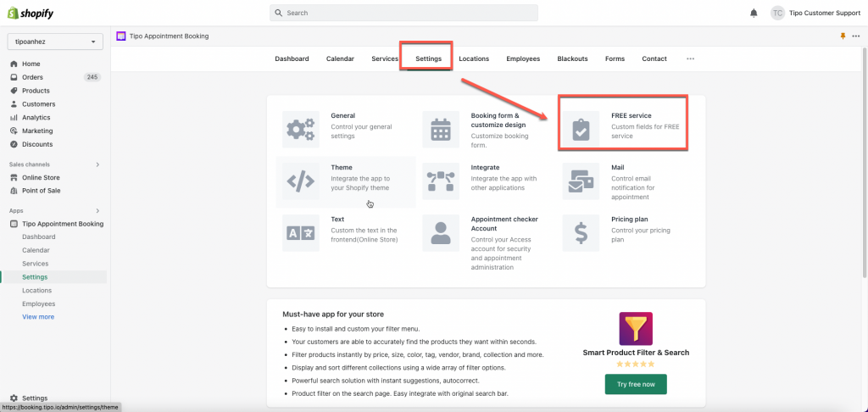Open the FREE service clipboard icon

pos(581,129)
